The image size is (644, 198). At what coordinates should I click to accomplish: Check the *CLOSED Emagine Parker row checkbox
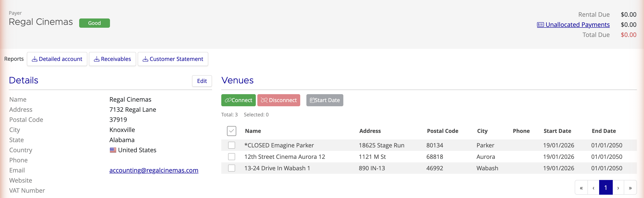point(232,145)
